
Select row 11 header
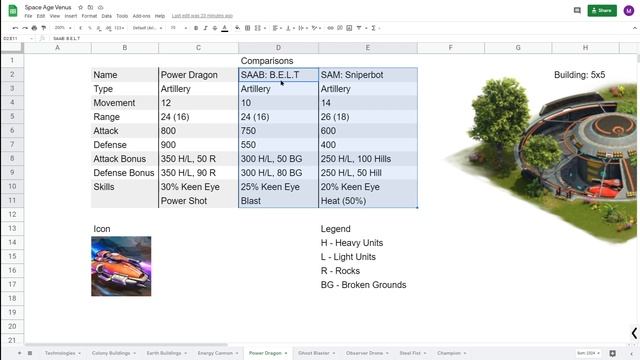[12, 201]
